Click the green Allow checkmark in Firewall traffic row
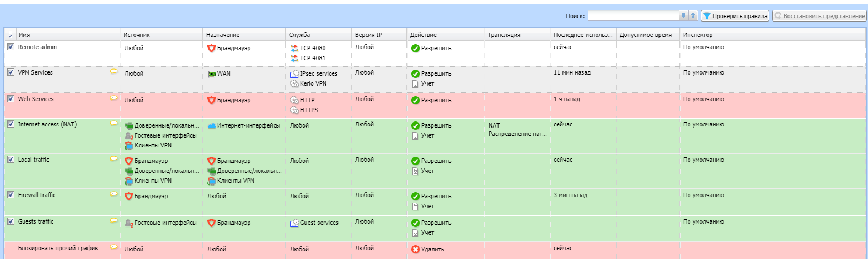This screenshot has height=259, width=868. click(x=415, y=197)
